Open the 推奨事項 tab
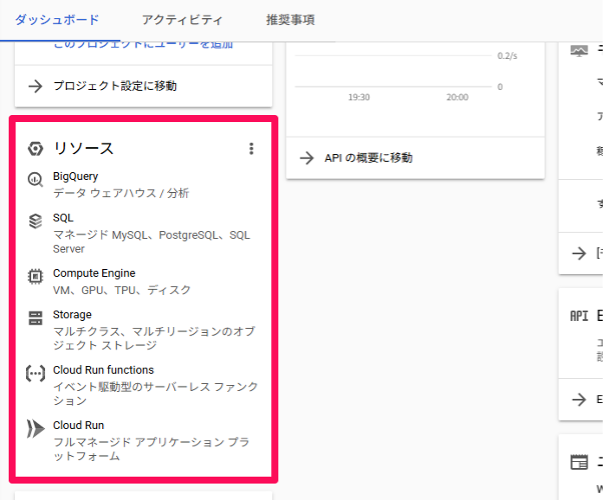This screenshot has width=604, height=500. [290, 20]
